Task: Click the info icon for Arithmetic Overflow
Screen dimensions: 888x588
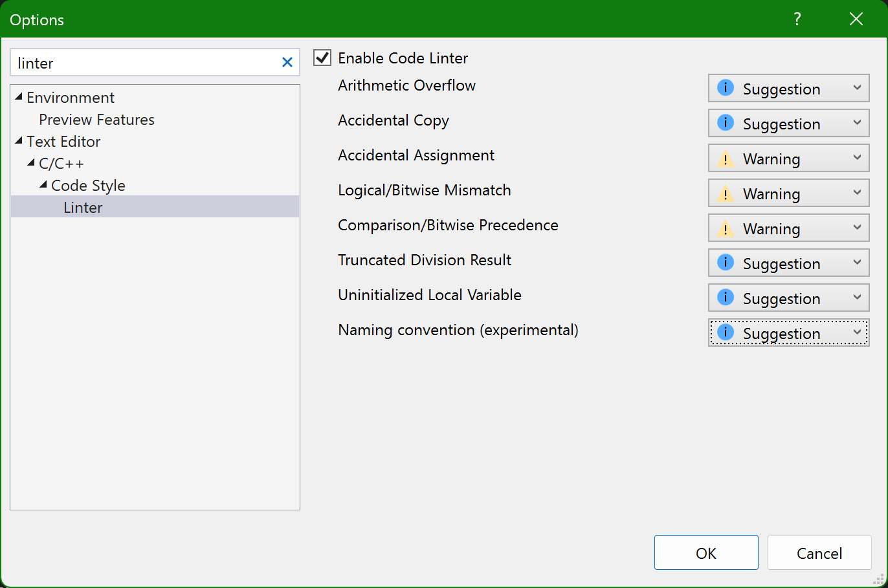Action: pyautogui.click(x=726, y=88)
